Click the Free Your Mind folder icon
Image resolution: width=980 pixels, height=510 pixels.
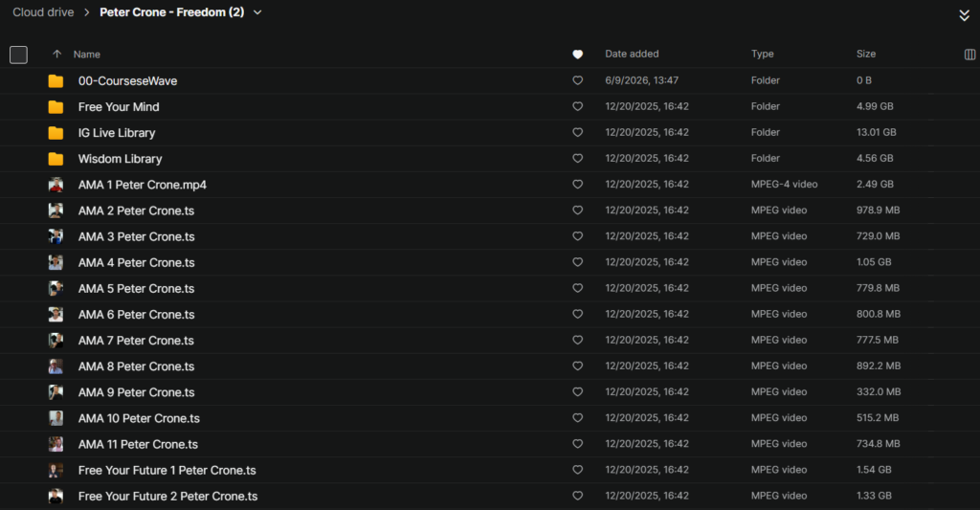coord(56,107)
